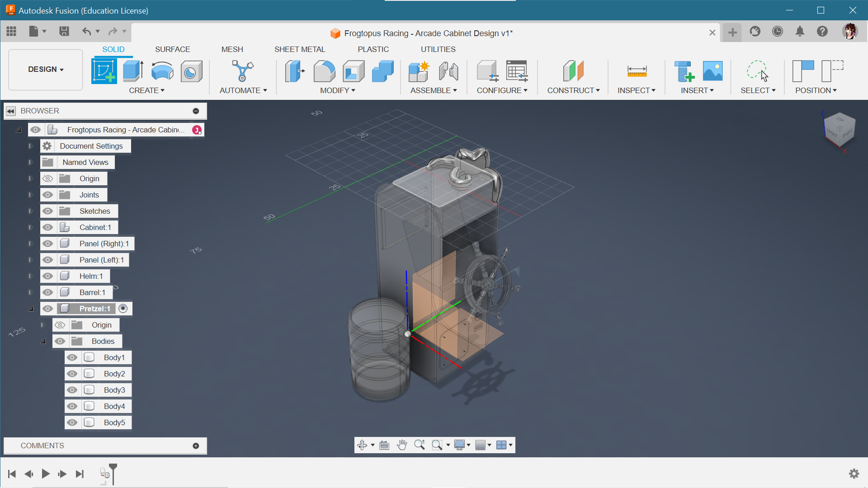The image size is (868, 488).
Task: Open the MODIFY dropdown menu
Action: 338,90
